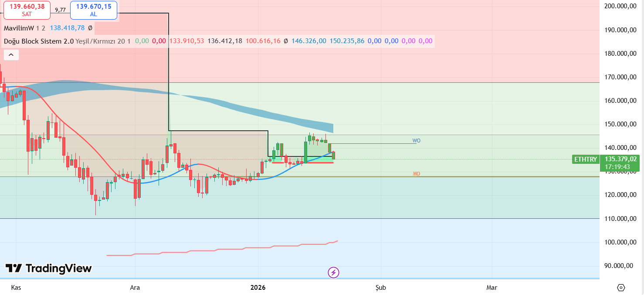Click the Ø symbol next to MavilimW value
This screenshot has width=644, height=295.
click(x=90, y=28)
